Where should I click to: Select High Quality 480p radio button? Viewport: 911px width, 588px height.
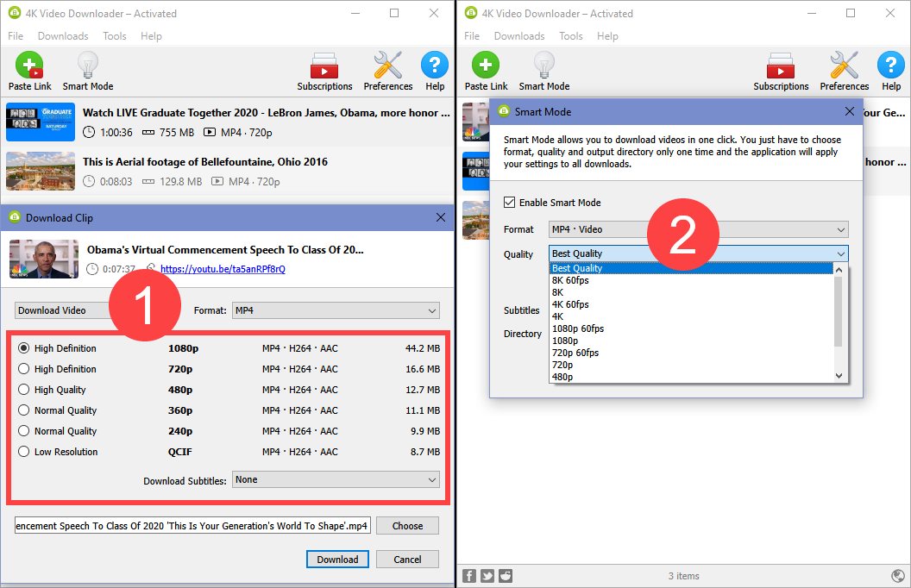pos(24,390)
